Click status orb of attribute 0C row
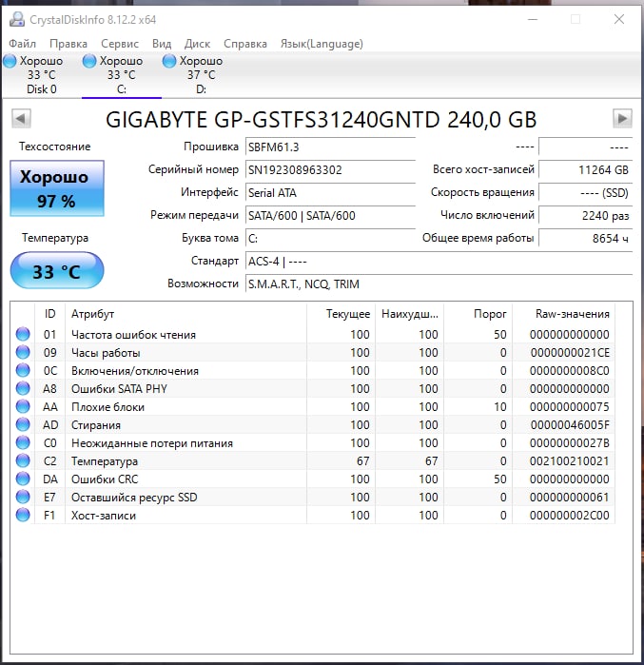Viewport: 644px width, 665px height. [x=23, y=370]
